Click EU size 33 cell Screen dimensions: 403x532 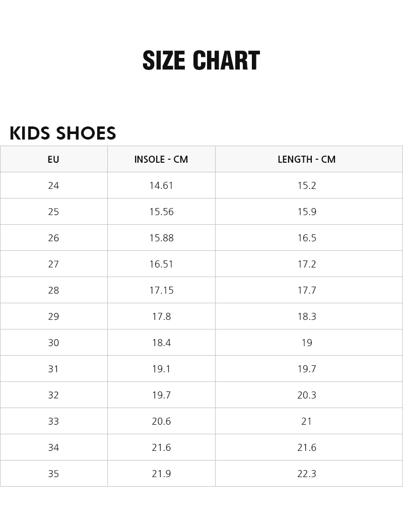click(53, 421)
